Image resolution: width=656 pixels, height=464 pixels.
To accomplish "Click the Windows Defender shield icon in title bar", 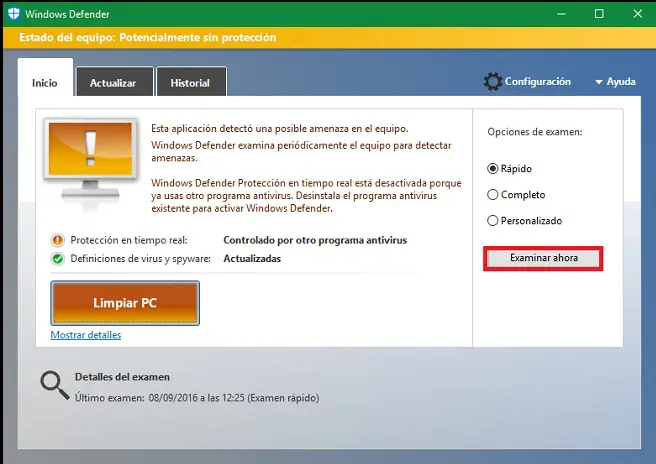I will click(x=14, y=13).
